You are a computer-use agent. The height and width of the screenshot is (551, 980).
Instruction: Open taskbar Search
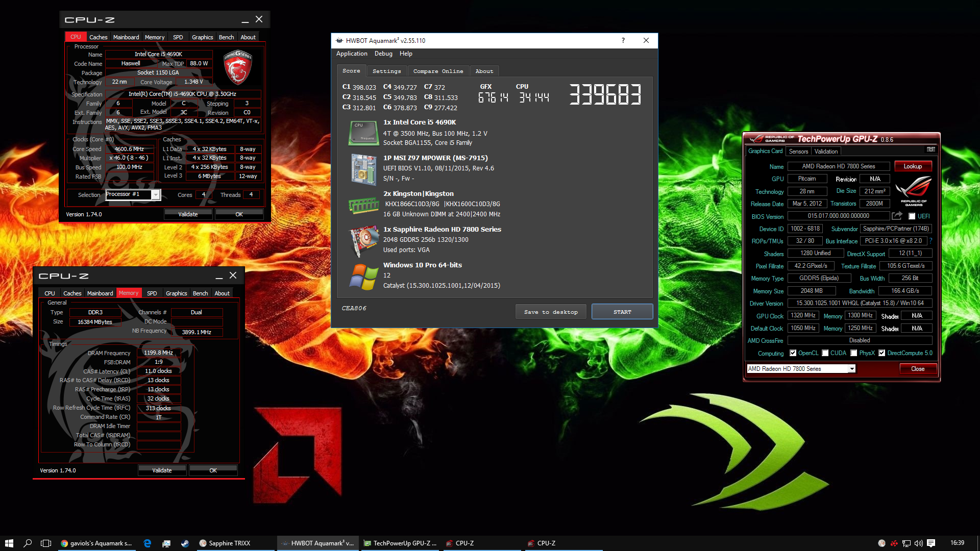(x=28, y=543)
